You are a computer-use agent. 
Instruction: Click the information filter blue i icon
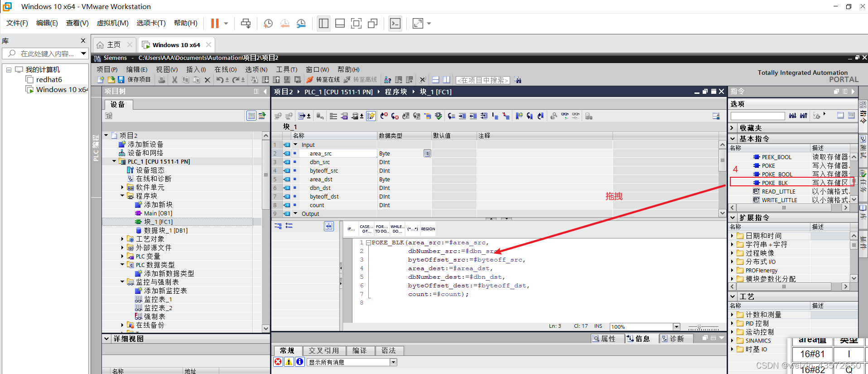(299, 362)
